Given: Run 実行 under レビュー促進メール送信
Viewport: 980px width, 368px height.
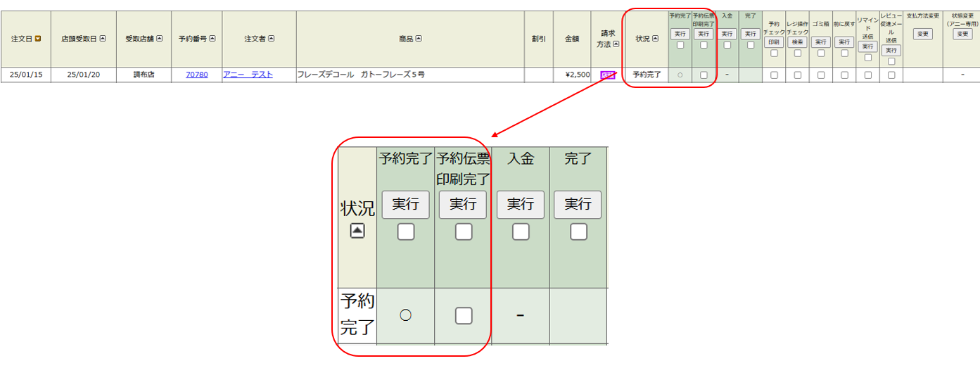Looking at the screenshot, I should [891, 51].
